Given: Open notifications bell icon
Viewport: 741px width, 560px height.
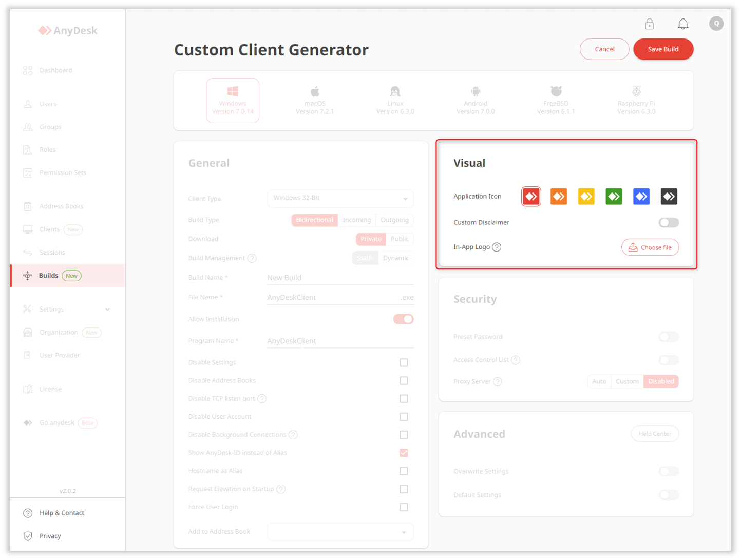Looking at the screenshot, I should 682,24.
